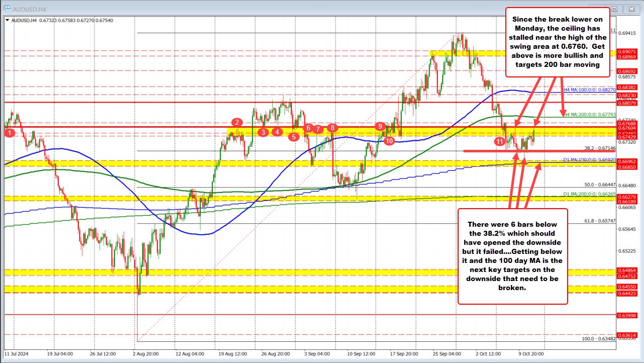Click the H4 MA:100 0.68270 label
The image size is (644, 363).
(x=589, y=89)
